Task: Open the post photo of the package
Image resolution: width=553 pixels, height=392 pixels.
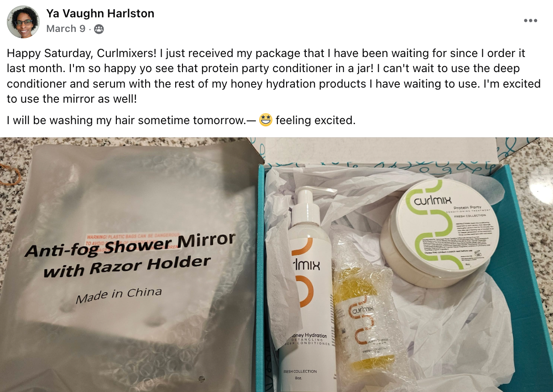Action: coord(276,265)
